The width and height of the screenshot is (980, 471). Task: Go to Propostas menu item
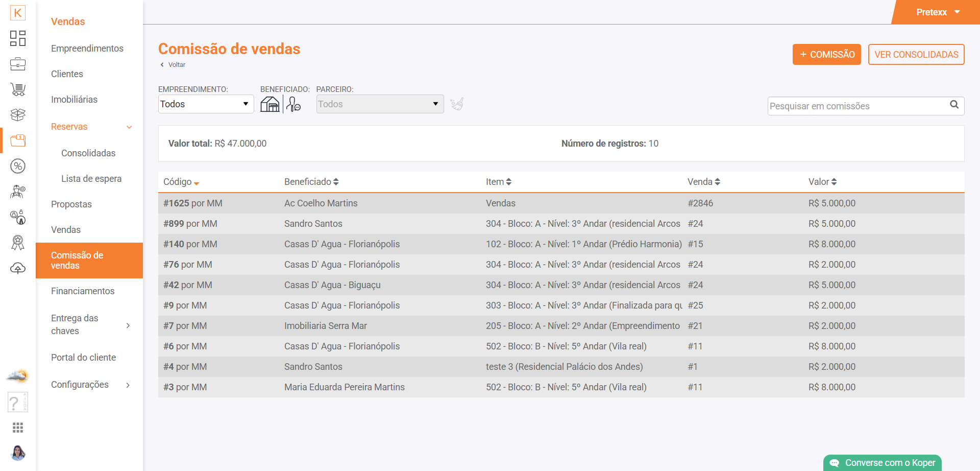(x=71, y=204)
